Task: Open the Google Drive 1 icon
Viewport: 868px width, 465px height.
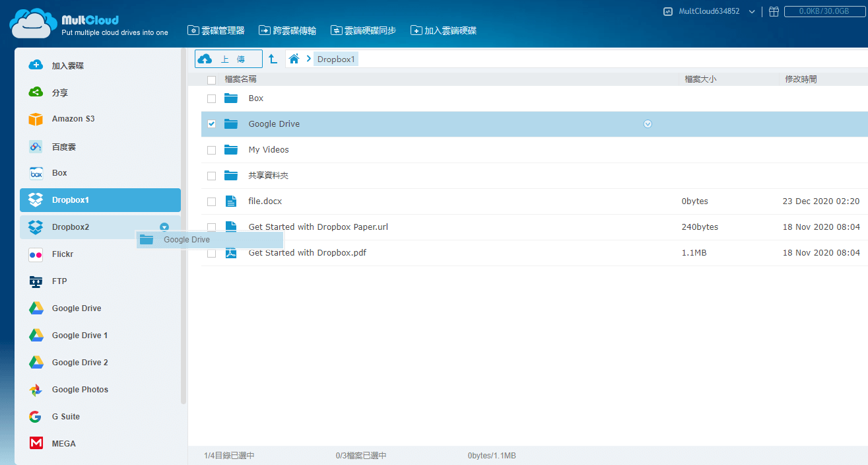Action: pos(36,336)
